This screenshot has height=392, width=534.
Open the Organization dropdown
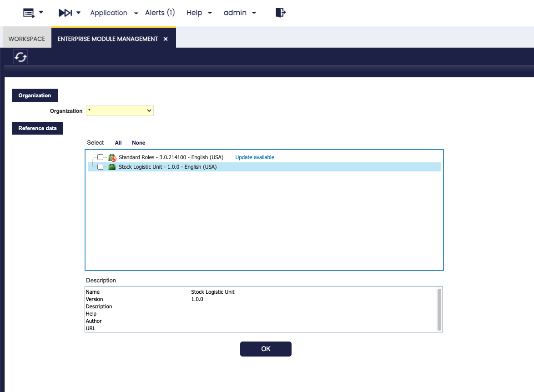(120, 111)
